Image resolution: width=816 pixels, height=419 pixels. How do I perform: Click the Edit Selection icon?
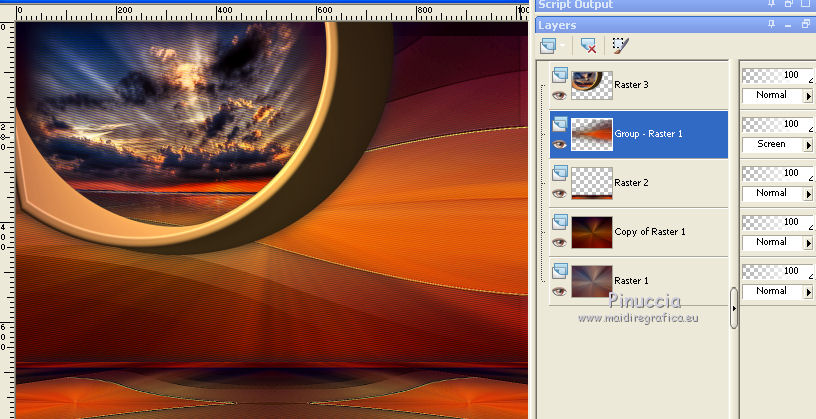point(620,46)
